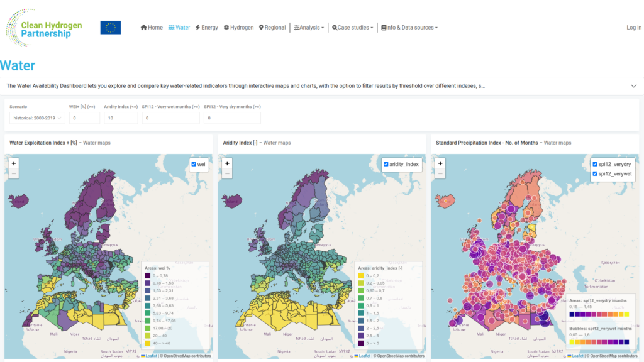This screenshot has height=362, width=644.
Task: Zoom out on the Standard Precipitation Index map
Action: click(440, 173)
